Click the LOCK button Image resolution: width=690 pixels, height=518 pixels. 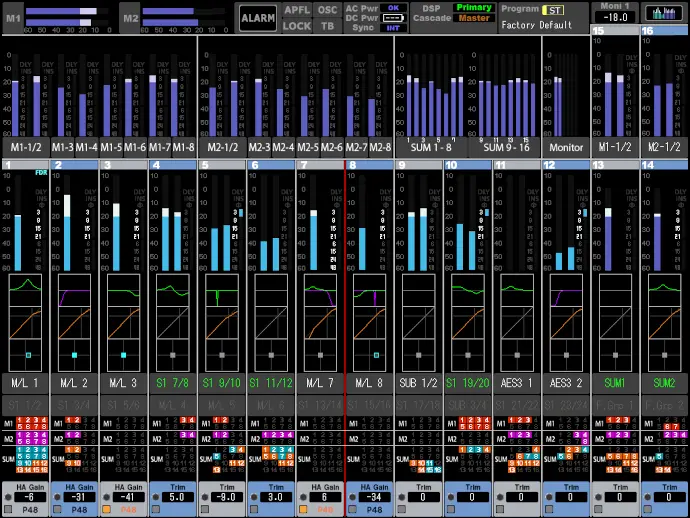tap(297, 26)
